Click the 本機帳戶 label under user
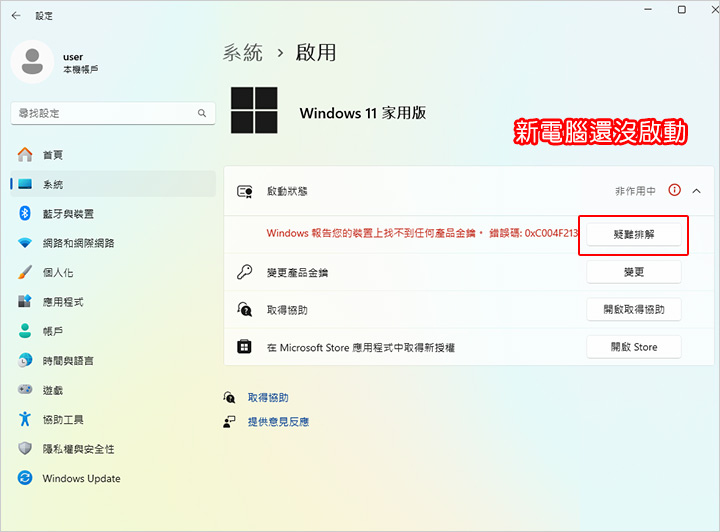The image size is (720, 532). 80,69
